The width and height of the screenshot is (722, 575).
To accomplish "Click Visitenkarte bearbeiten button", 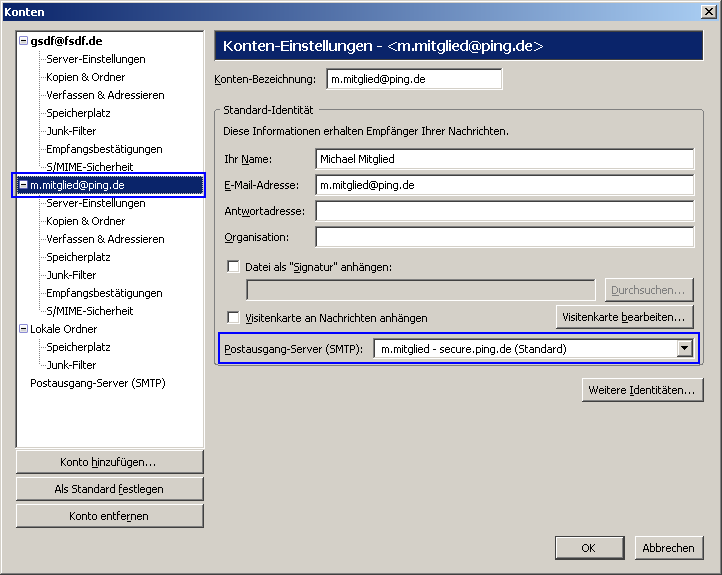I will tap(624, 317).
